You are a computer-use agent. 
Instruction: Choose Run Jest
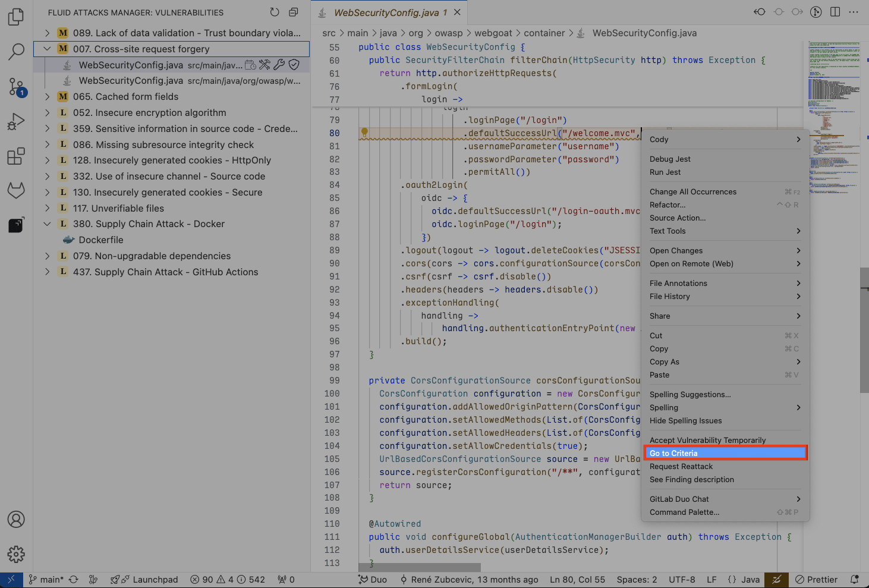[725, 172]
